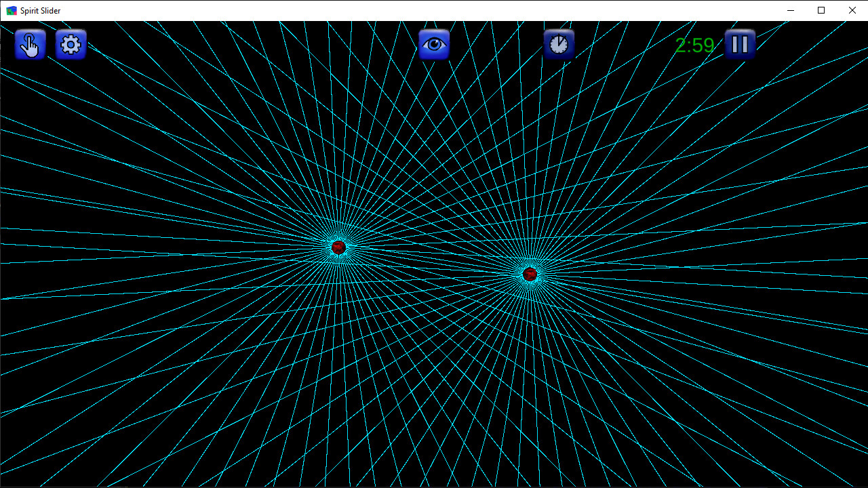Viewport: 868px width, 488px height.
Task: Toggle the countdown display with the clock icon
Action: tap(559, 44)
